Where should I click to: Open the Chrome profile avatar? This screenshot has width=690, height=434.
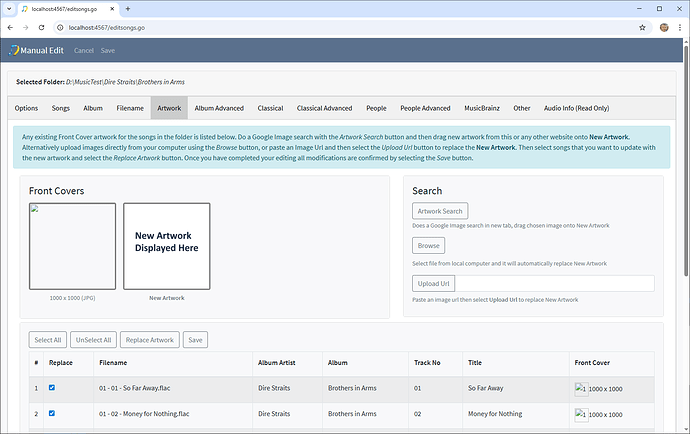click(663, 27)
